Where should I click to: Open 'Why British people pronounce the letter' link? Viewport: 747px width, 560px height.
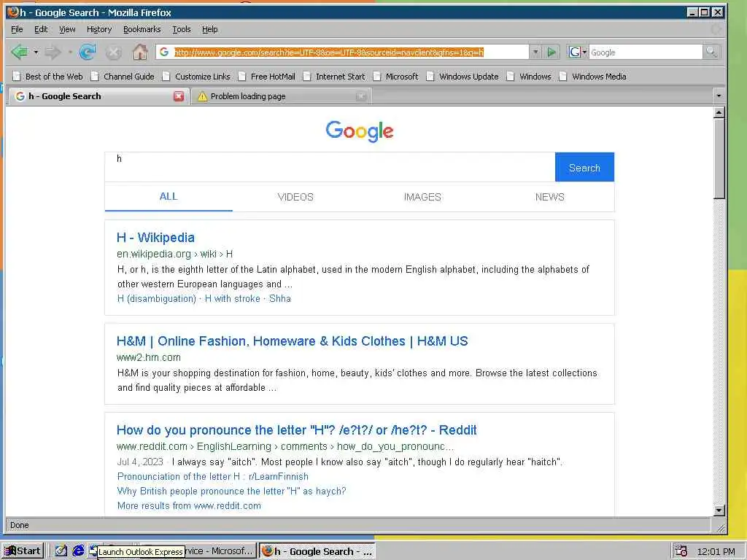coord(231,491)
